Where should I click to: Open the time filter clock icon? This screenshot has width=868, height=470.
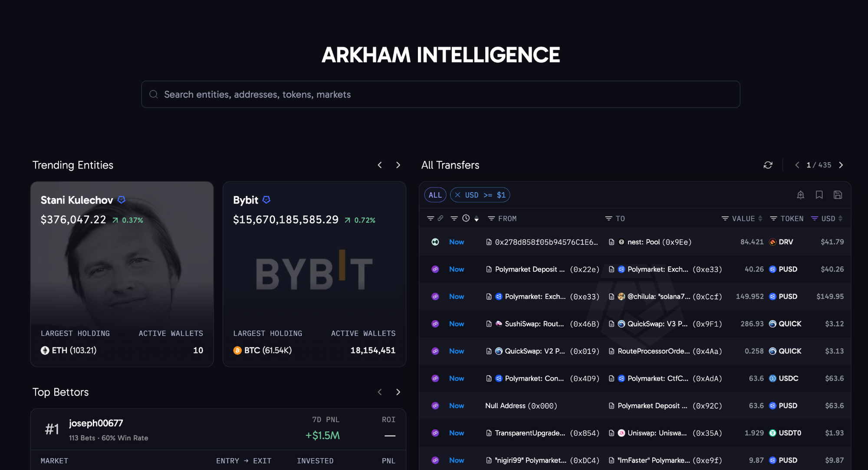pos(466,219)
